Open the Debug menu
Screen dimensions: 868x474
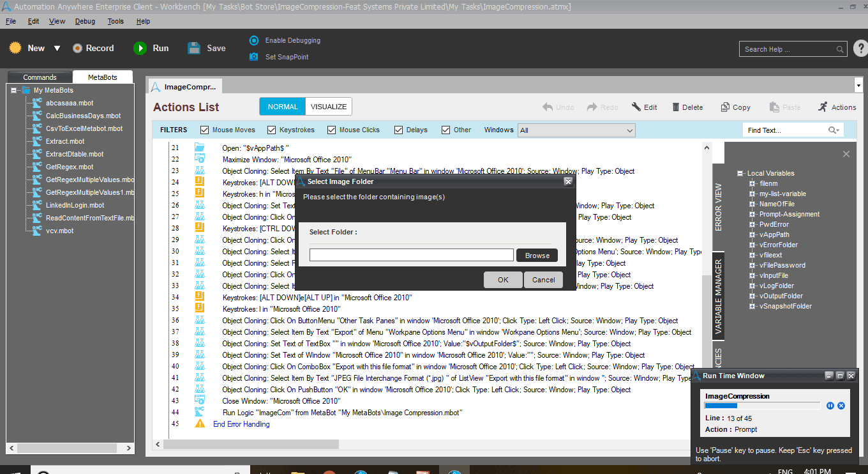pyautogui.click(x=85, y=21)
